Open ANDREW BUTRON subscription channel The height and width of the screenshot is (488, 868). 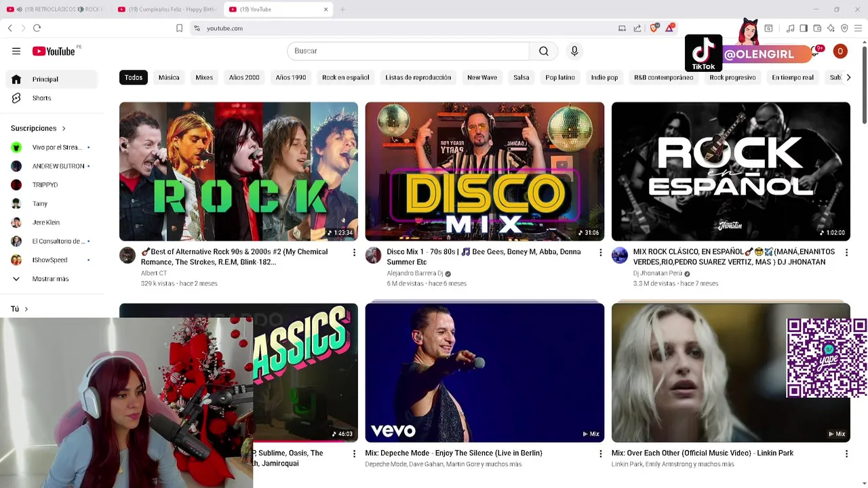tap(52, 166)
